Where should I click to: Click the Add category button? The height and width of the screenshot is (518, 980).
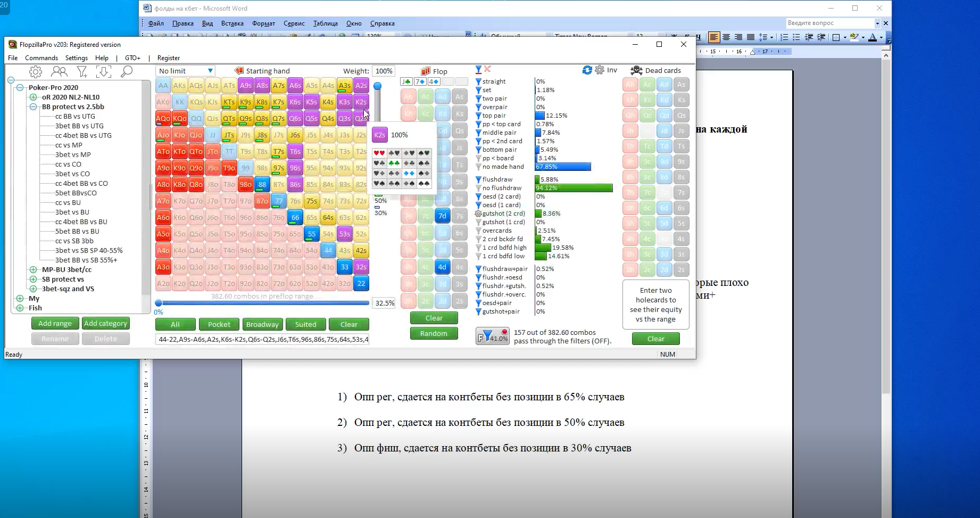click(x=106, y=323)
